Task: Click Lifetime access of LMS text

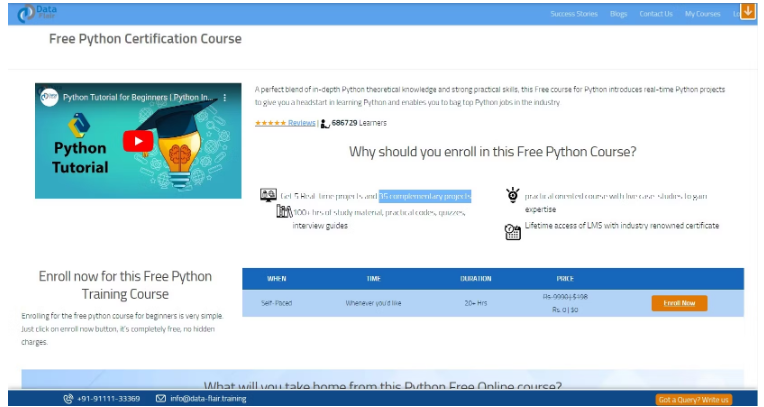Action: [x=622, y=225]
